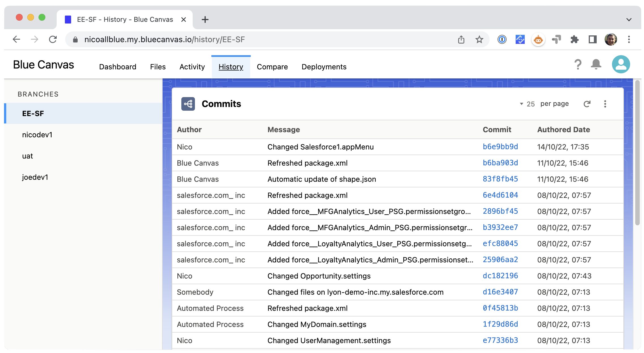Select the History tab
The image size is (644, 353).
(231, 67)
